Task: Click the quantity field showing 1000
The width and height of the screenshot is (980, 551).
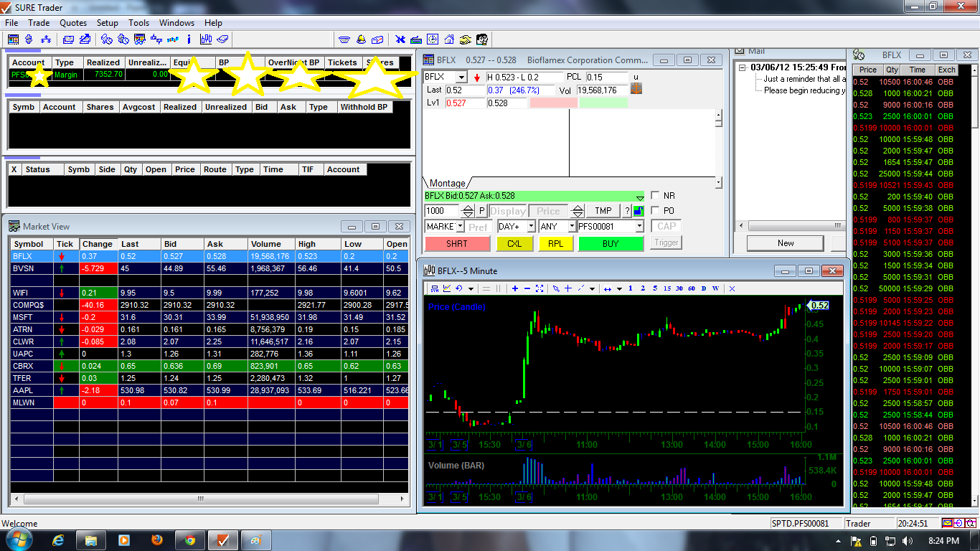Action: click(442, 211)
